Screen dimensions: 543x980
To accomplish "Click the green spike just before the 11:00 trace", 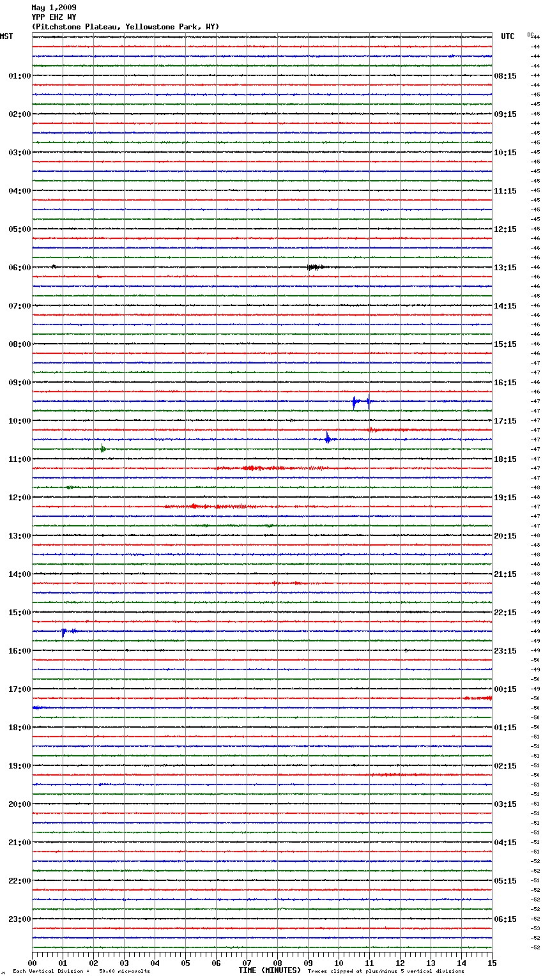I will 102,448.
